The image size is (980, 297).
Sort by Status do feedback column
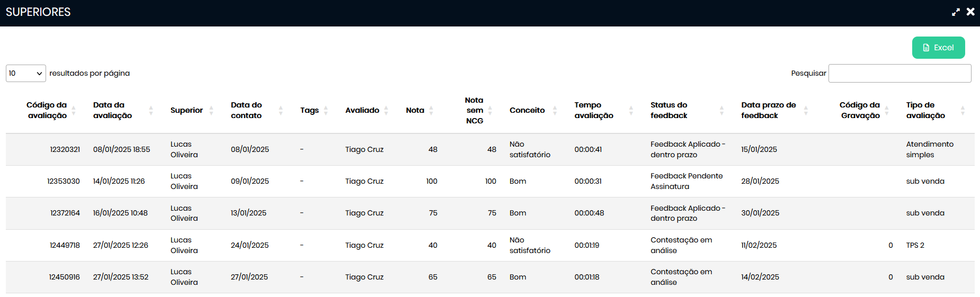(669, 110)
